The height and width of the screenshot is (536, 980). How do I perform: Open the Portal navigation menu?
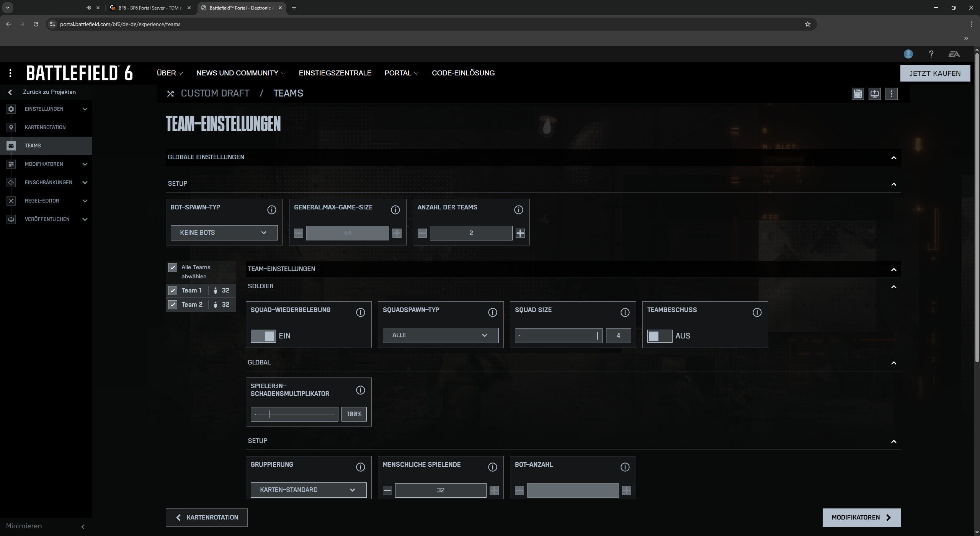tap(401, 73)
